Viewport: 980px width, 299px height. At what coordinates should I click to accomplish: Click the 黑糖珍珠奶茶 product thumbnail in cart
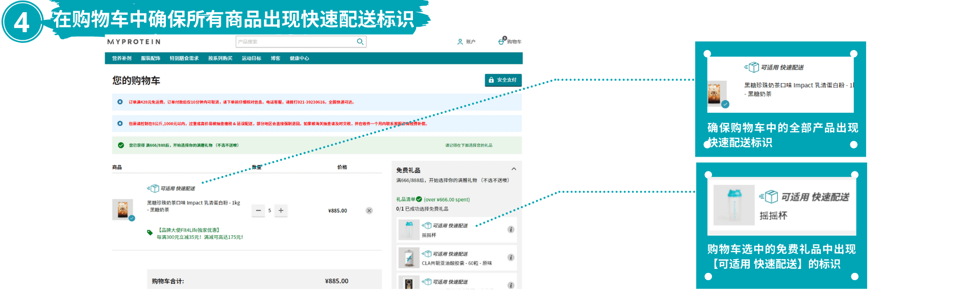coord(122,210)
